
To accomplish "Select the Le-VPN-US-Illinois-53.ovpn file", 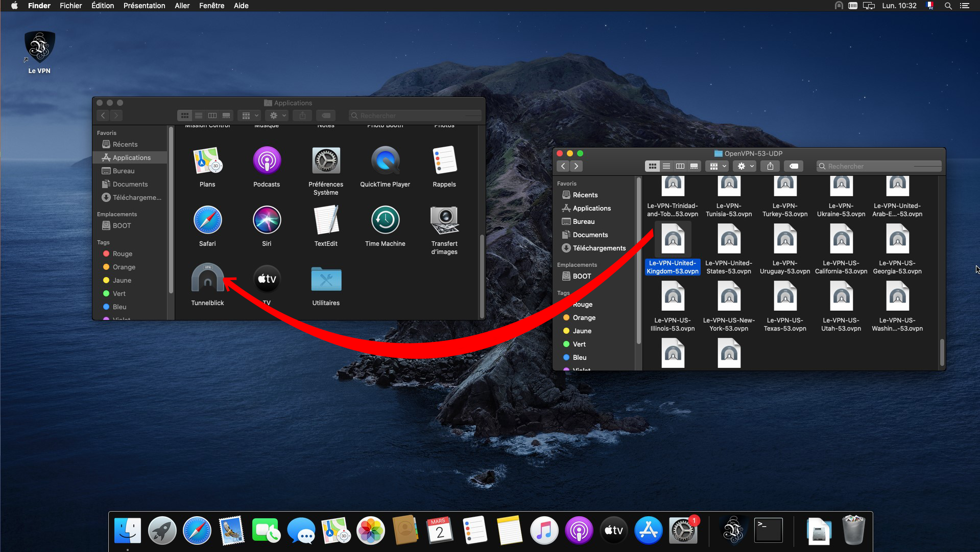I will [673, 296].
